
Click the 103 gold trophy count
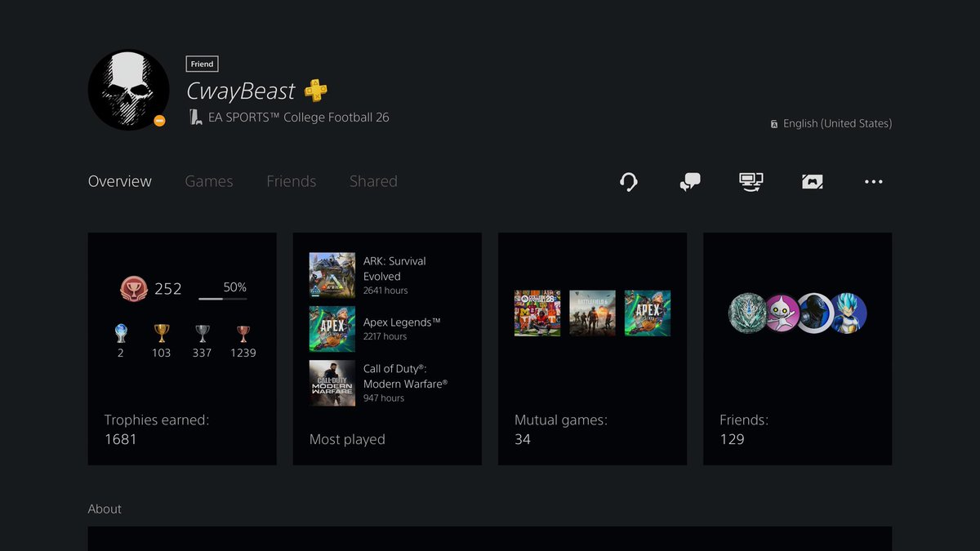click(x=162, y=353)
